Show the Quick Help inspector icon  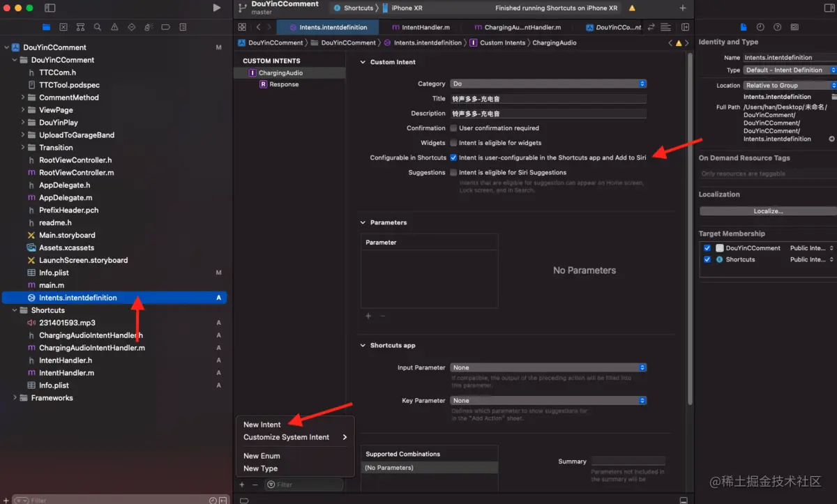click(777, 27)
